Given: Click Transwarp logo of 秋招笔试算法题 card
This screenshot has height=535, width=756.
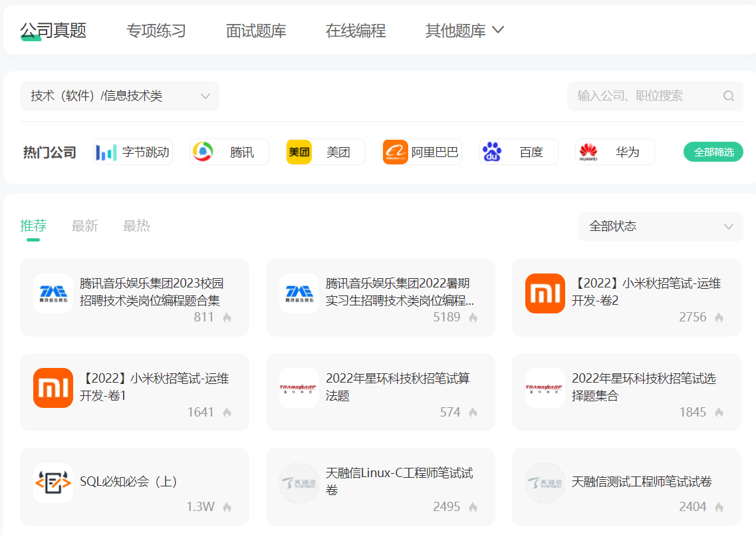Looking at the screenshot, I should pyautogui.click(x=299, y=388).
